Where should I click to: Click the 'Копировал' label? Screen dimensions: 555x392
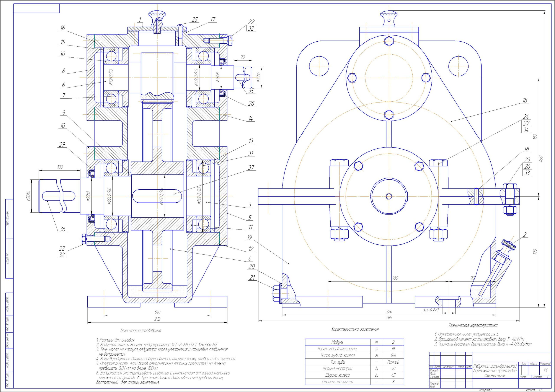485,390
